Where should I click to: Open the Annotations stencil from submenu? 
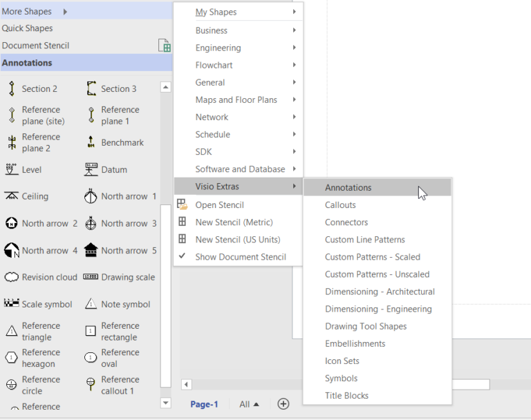coord(378,187)
